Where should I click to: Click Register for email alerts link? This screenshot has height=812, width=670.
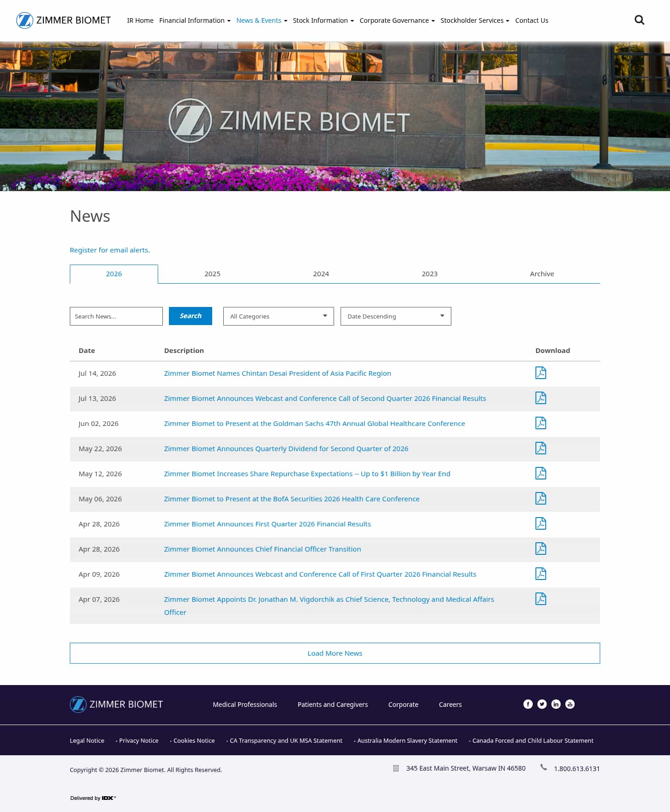click(x=110, y=250)
